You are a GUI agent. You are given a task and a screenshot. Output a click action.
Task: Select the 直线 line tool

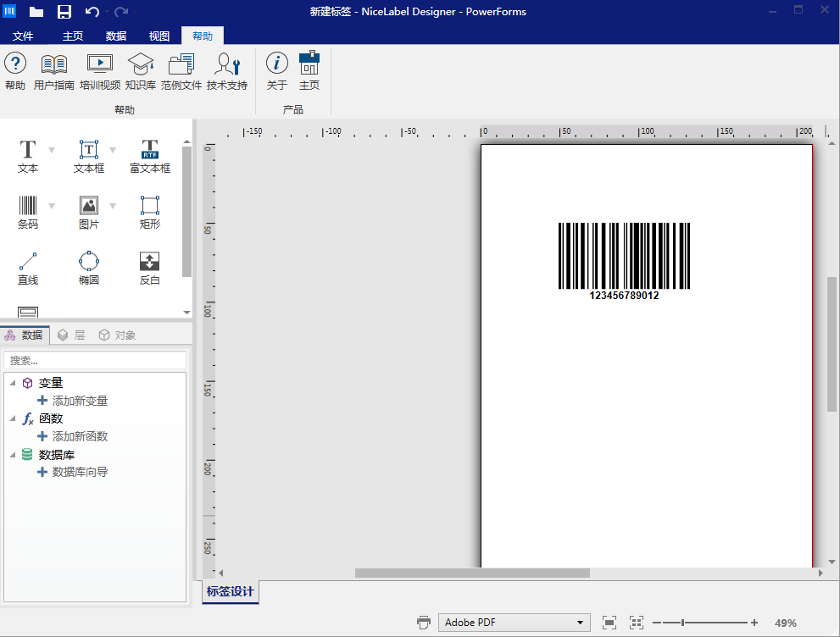click(x=28, y=269)
